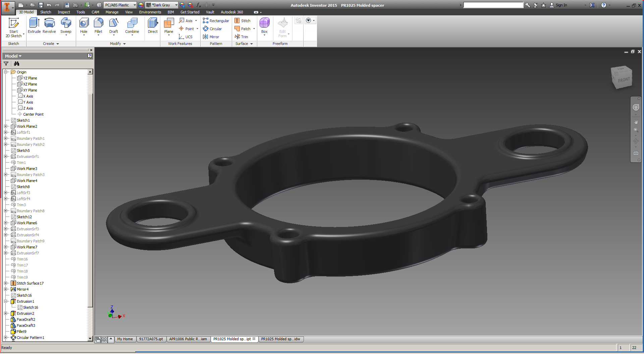Click the browser find binoculars icon
Image resolution: width=644 pixels, height=354 pixels.
(16, 64)
